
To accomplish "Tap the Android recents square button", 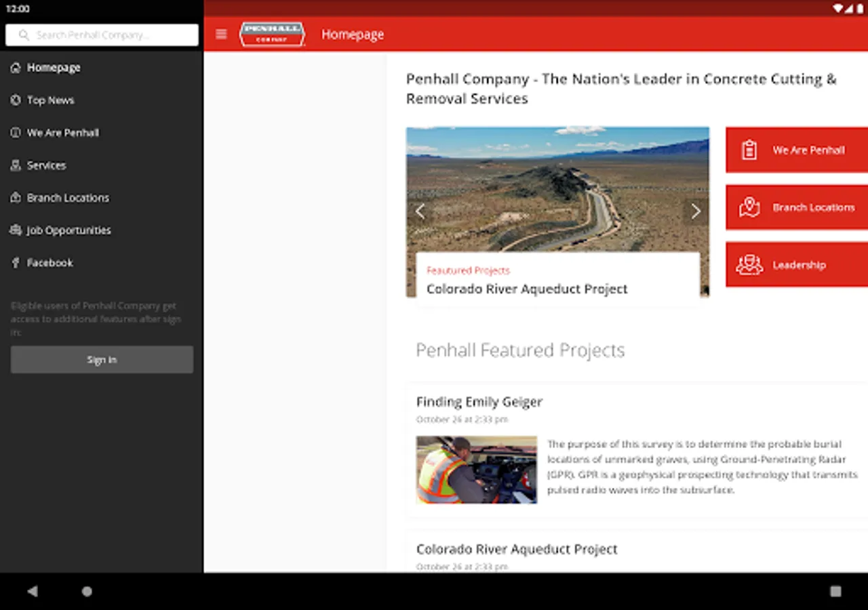I will [835, 591].
